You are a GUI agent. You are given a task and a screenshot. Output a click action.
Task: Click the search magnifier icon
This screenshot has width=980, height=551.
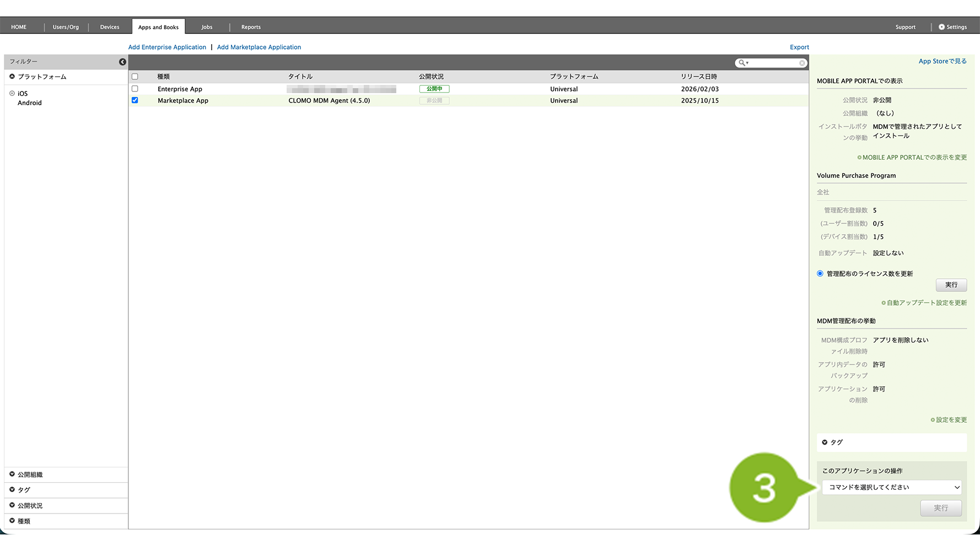742,63
